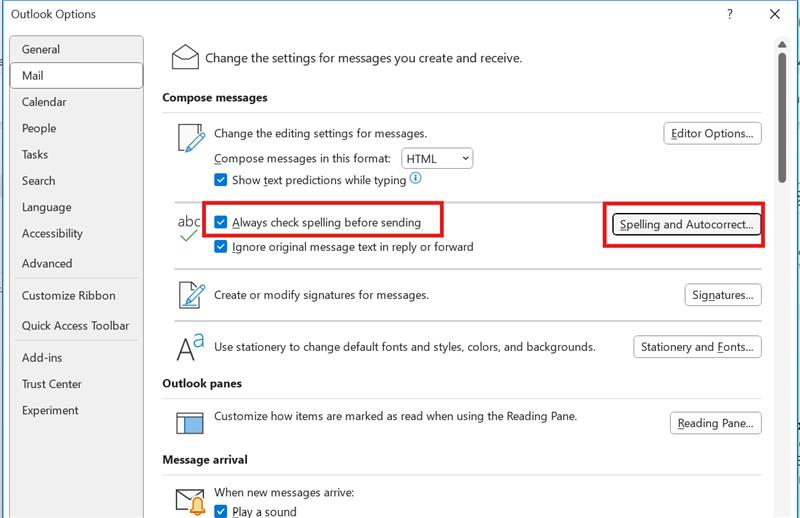Open Accessibility options

pyautogui.click(x=77, y=233)
